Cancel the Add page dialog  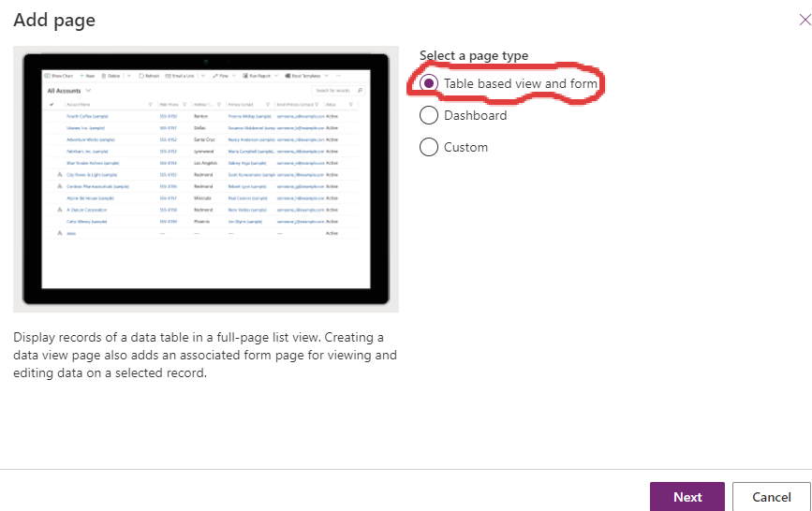772,497
